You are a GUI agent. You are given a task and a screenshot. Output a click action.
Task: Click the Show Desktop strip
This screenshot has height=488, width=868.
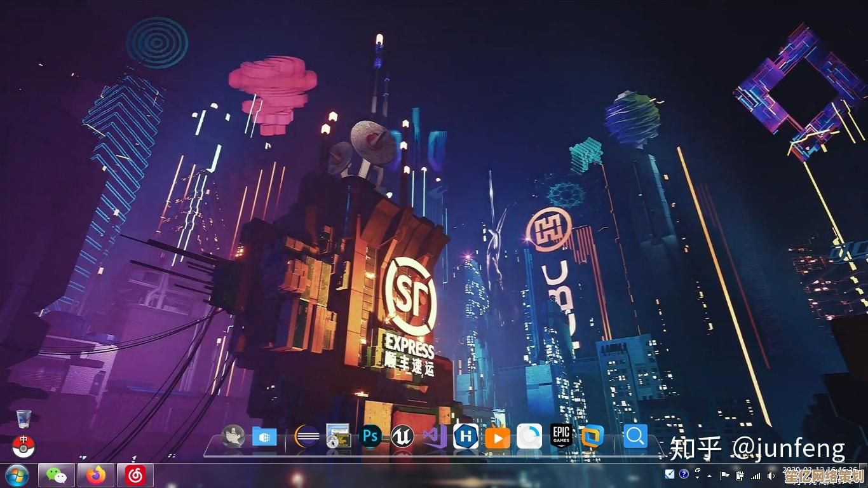pos(863,475)
